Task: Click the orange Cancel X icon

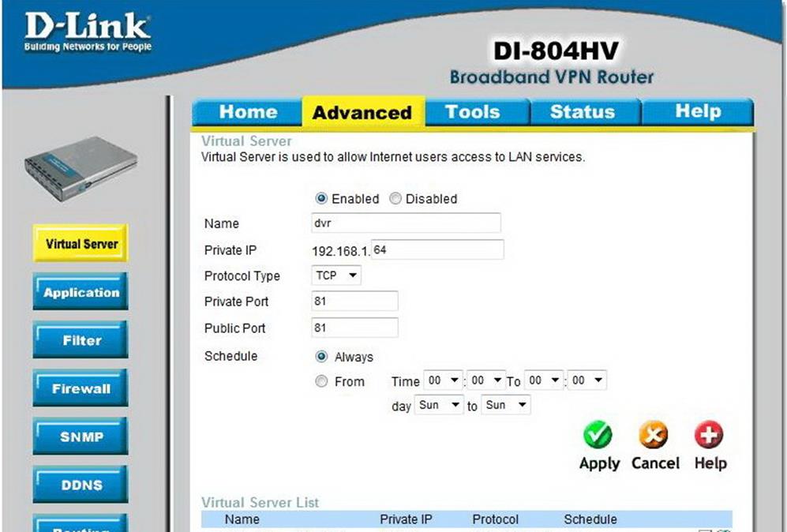Action: (654, 435)
